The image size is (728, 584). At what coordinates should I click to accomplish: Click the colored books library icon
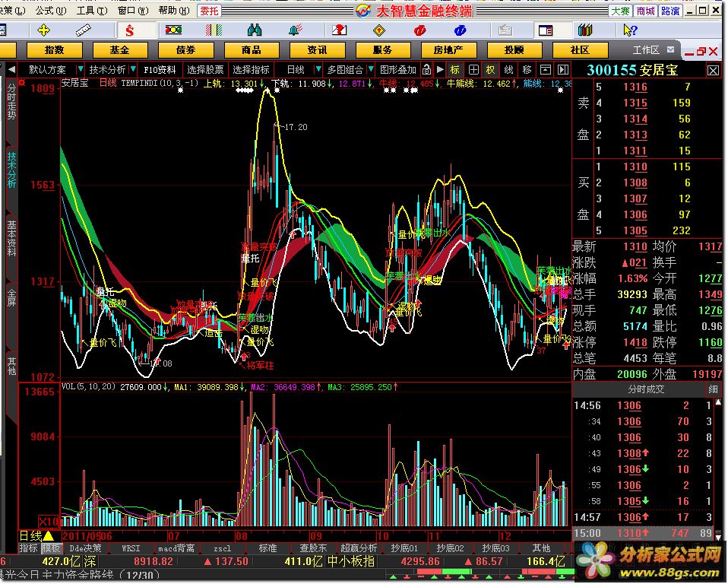[x=585, y=30]
